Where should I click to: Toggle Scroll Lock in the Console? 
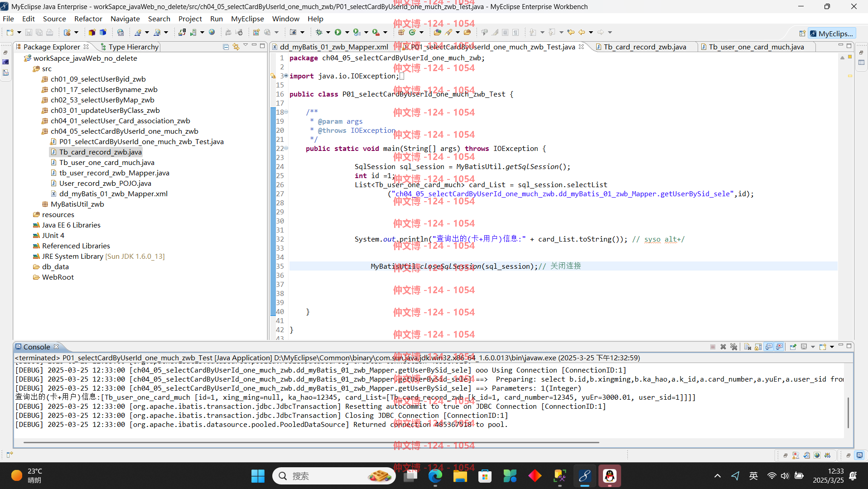click(758, 347)
